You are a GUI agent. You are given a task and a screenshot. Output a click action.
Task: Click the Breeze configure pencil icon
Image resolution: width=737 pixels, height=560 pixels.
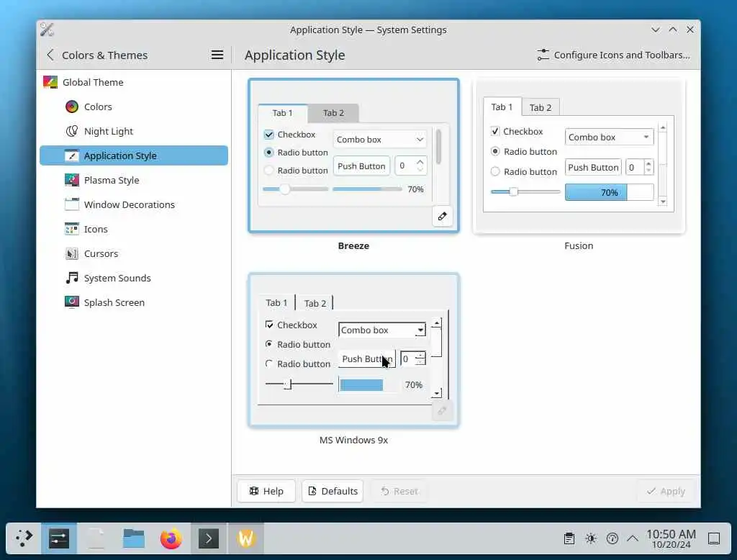[x=443, y=216]
